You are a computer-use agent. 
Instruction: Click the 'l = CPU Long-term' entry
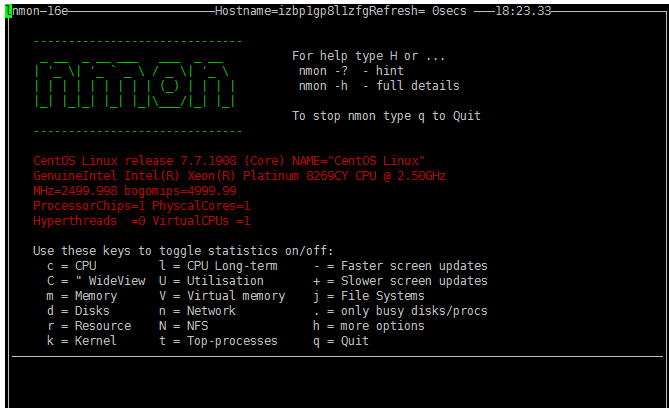[x=218, y=266]
